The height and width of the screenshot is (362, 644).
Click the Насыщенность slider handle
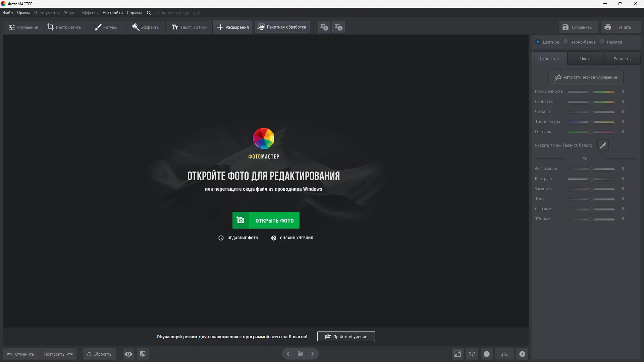(x=591, y=92)
